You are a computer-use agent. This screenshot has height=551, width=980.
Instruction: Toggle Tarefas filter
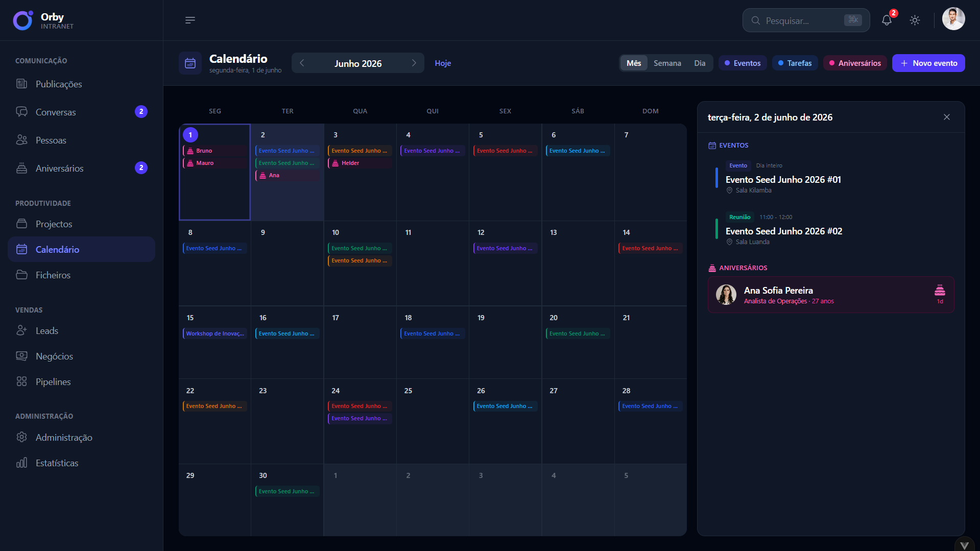[795, 63]
